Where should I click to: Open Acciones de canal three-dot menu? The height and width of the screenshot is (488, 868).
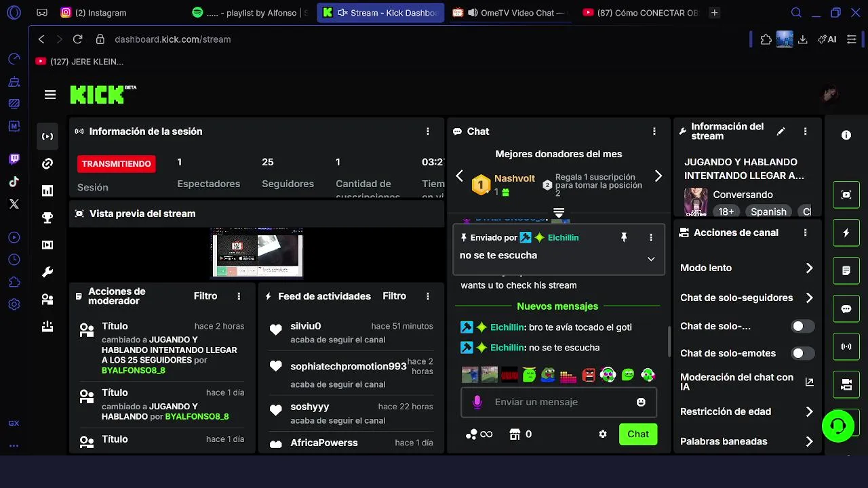pyautogui.click(x=806, y=232)
